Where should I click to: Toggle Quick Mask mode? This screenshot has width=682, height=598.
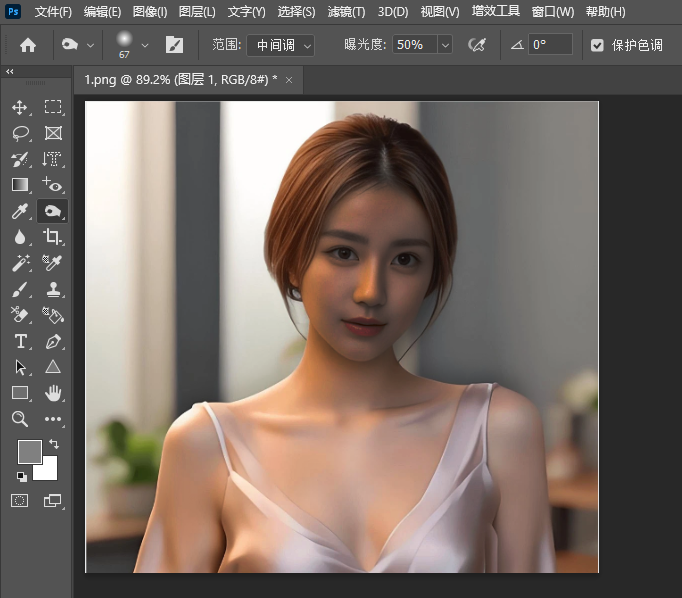pyautogui.click(x=20, y=500)
